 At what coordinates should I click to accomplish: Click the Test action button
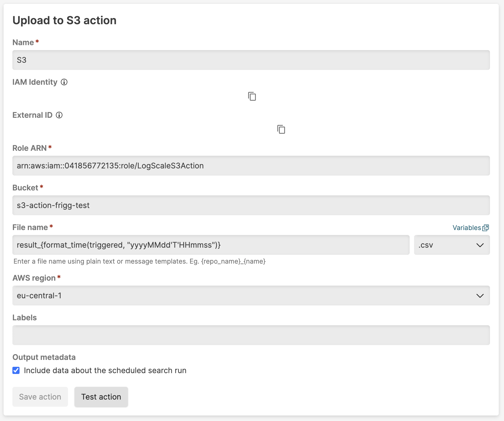[101, 397]
